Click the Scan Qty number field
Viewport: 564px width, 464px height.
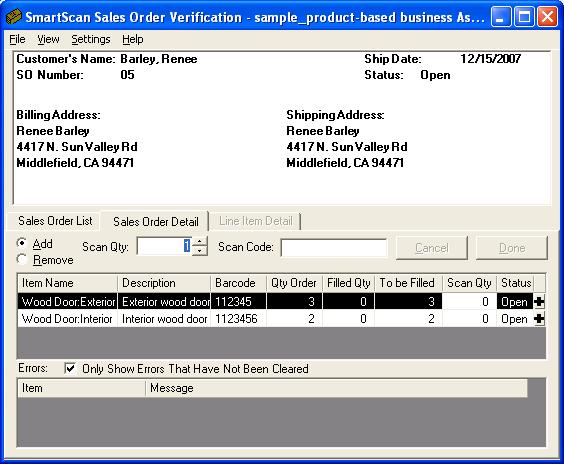click(x=165, y=246)
